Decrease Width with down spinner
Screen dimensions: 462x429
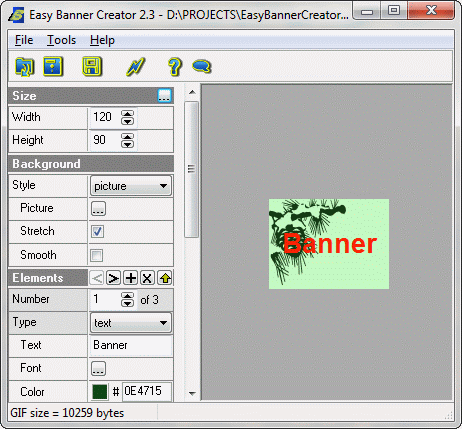click(x=127, y=121)
